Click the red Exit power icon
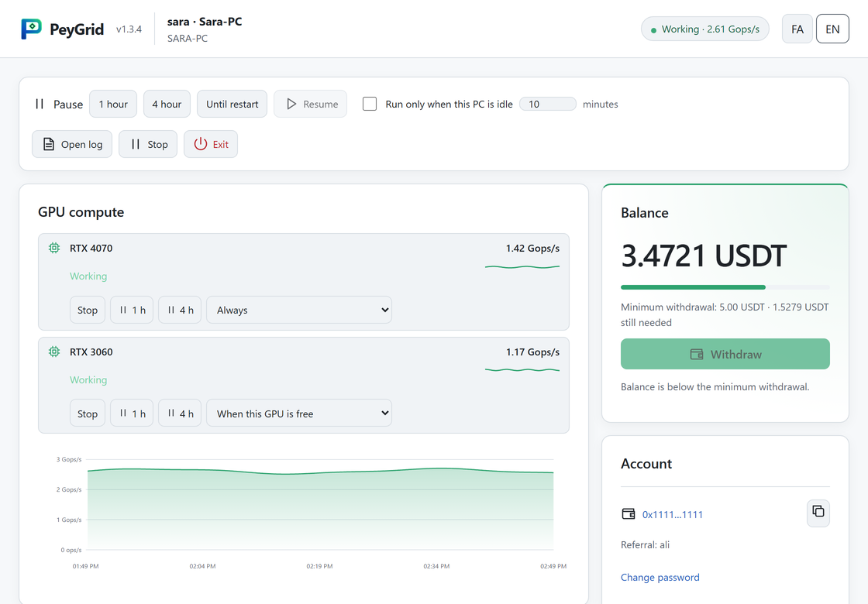 201,144
